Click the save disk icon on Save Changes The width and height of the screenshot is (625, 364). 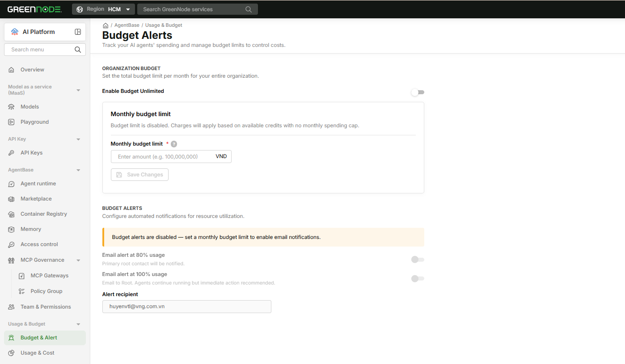pyautogui.click(x=119, y=175)
